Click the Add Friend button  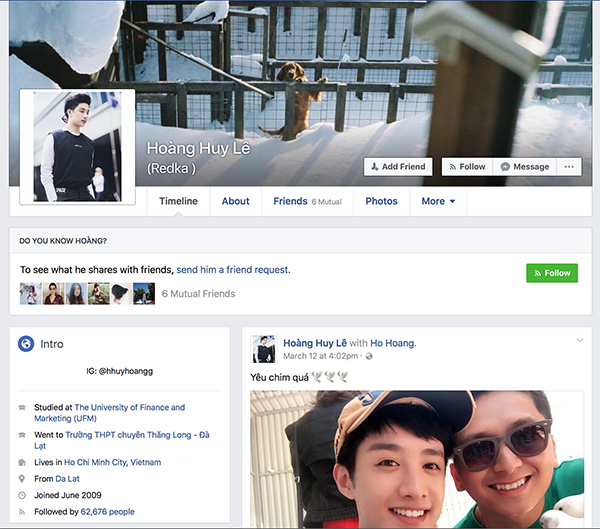[397, 167]
